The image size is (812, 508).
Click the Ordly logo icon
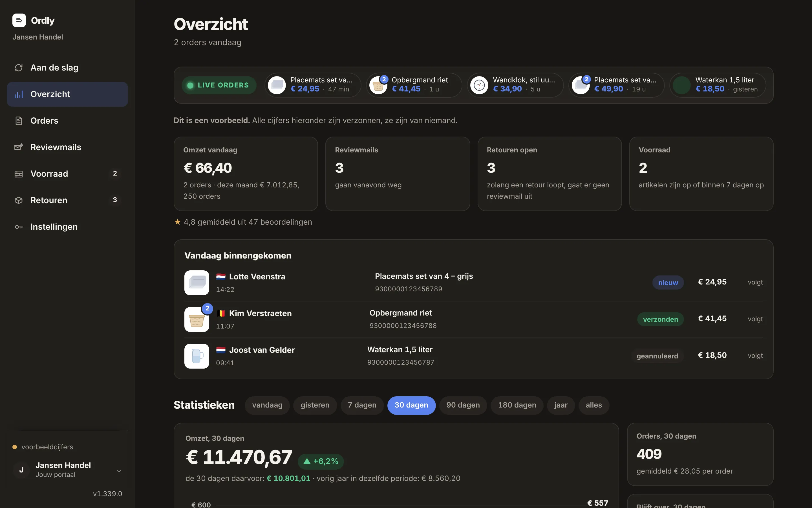[x=19, y=20]
